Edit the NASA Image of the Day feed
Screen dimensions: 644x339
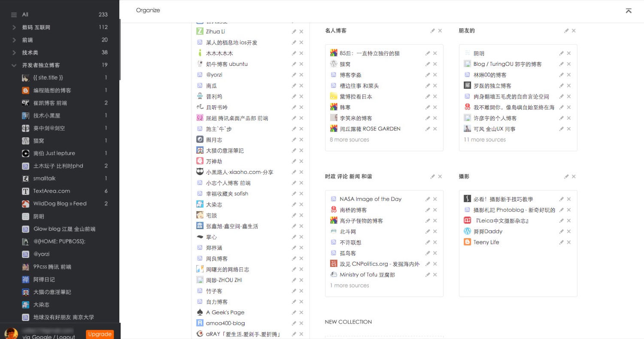tap(428, 199)
